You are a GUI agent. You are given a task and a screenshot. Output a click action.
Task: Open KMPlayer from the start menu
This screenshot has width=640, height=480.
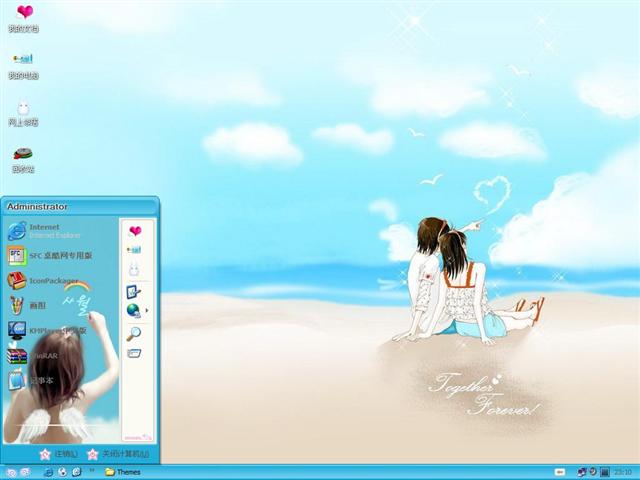47,330
